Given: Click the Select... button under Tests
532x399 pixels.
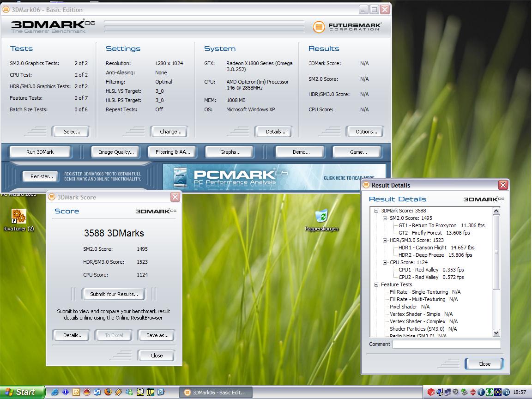Looking at the screenshot, I should (x=71, y=132).
